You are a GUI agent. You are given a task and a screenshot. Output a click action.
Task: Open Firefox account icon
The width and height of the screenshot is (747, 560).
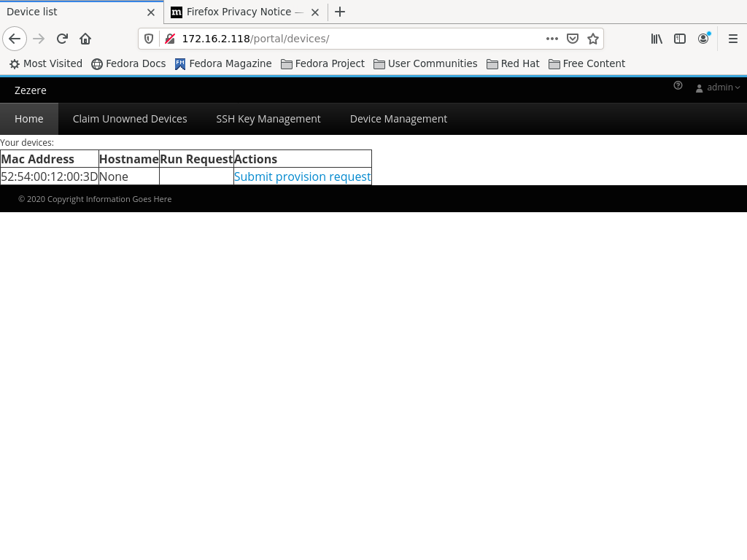click(x=703, y=39)
